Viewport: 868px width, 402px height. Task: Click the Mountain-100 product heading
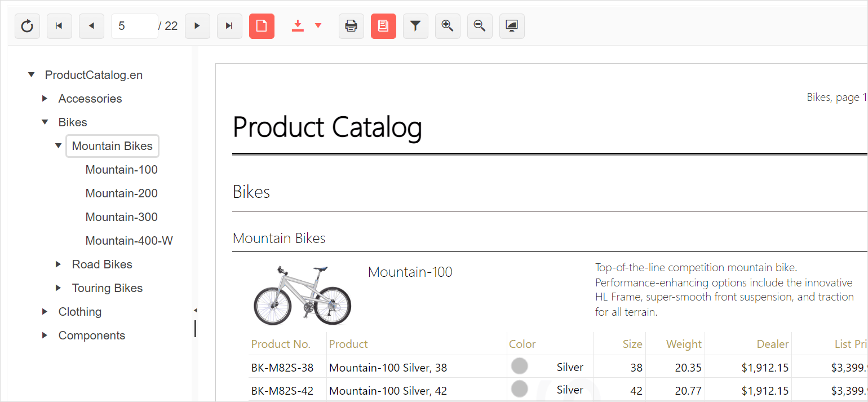(x=410, y=272)
